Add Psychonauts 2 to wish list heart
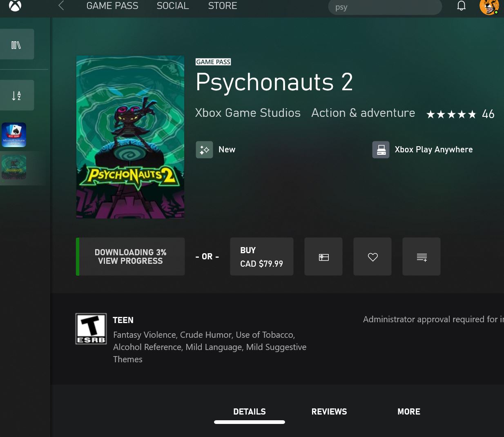The width and height of the screenshot is (504, 437). coord(372,257)
